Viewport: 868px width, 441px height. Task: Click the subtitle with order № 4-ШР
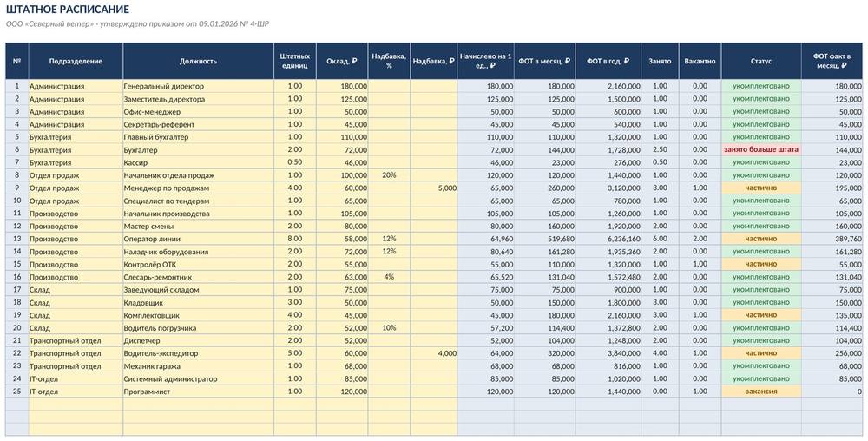pos(137,24)
